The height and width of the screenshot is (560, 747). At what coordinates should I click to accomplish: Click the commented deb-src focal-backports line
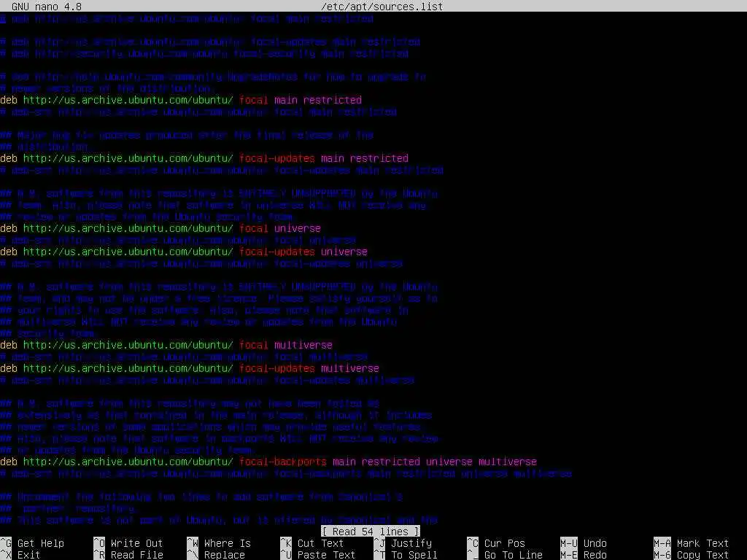286,473
